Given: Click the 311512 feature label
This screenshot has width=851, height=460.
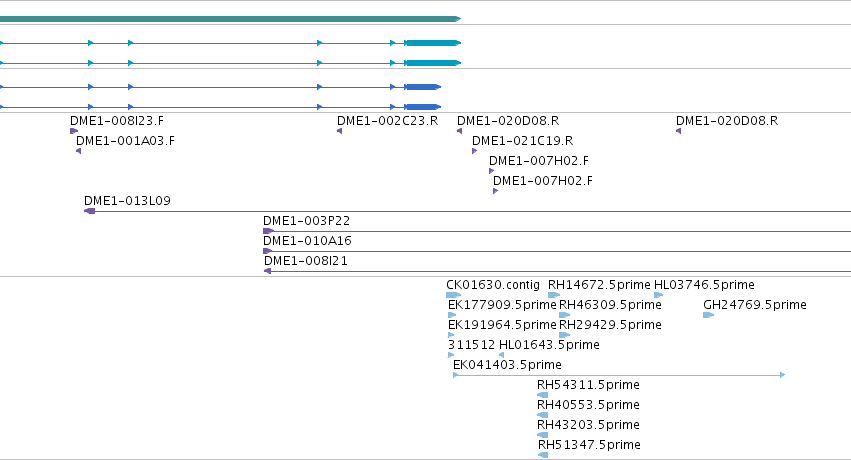Looking at the screenshot, I should (x=472, y=345).
